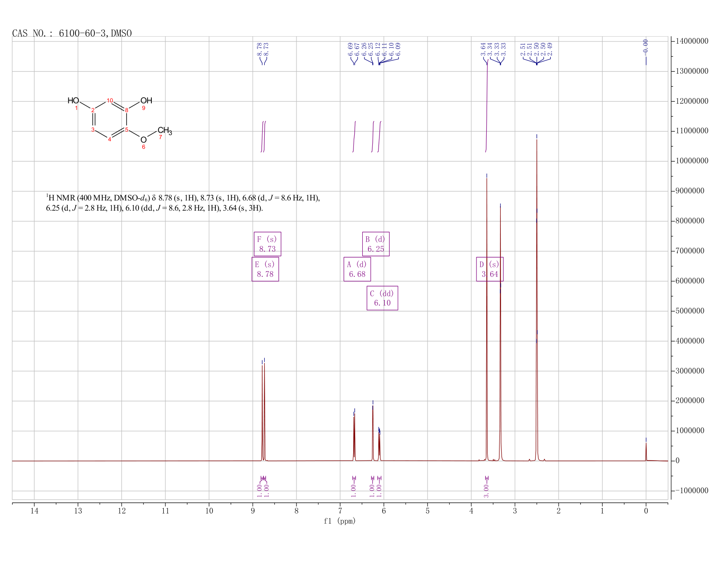Click the OH group labeled 9 in structure
This screenshot has width=728, height=563.
coord(146,101)
